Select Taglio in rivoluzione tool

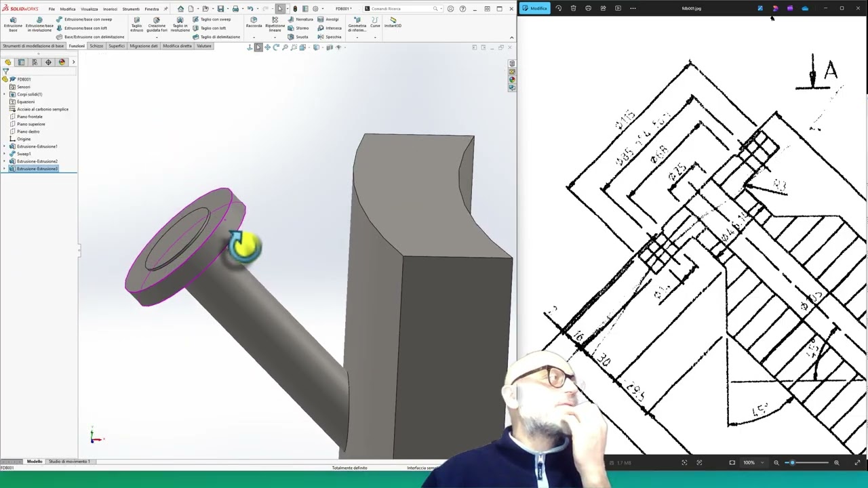coord(180,25)
